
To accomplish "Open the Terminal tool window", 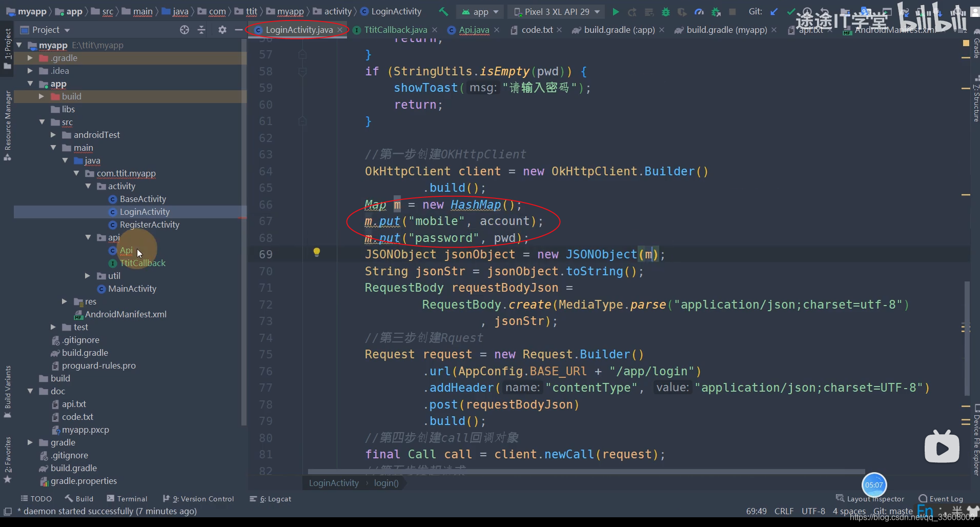I will click(127, 498).
